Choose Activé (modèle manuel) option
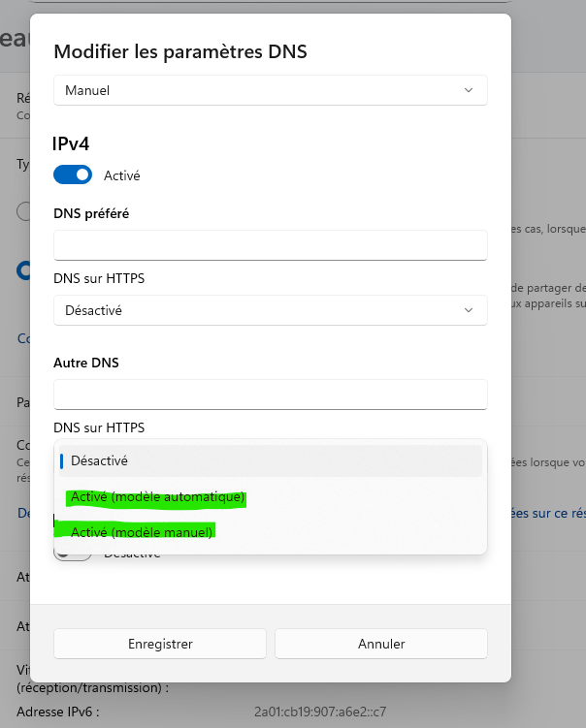This screenshot has height=728, width=586. [x=142, y=532]
